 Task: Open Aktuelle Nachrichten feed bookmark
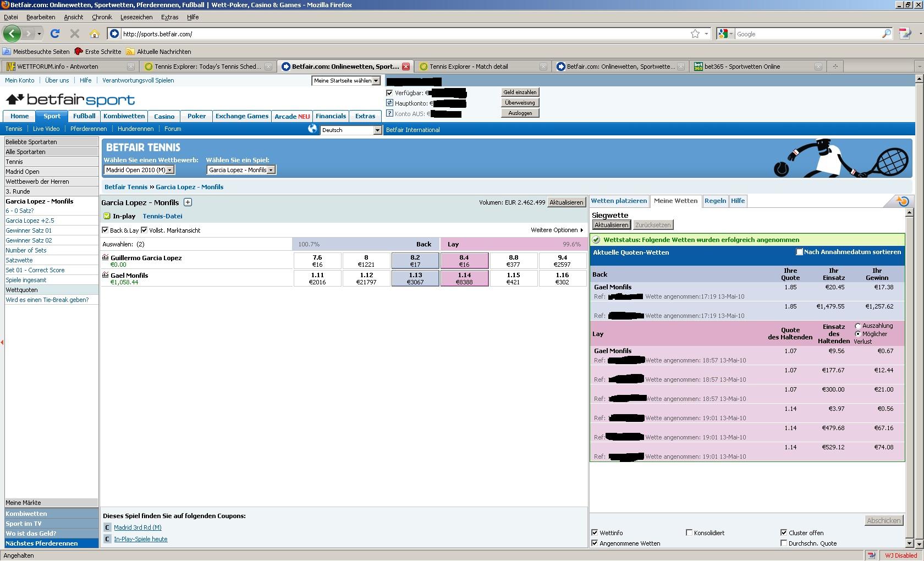click(x=158, y=51)
